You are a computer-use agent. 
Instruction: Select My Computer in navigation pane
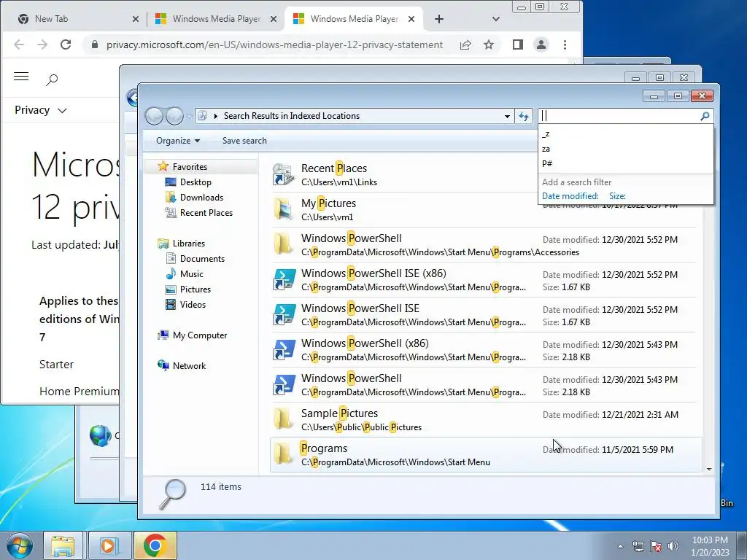tap(200, 335)
